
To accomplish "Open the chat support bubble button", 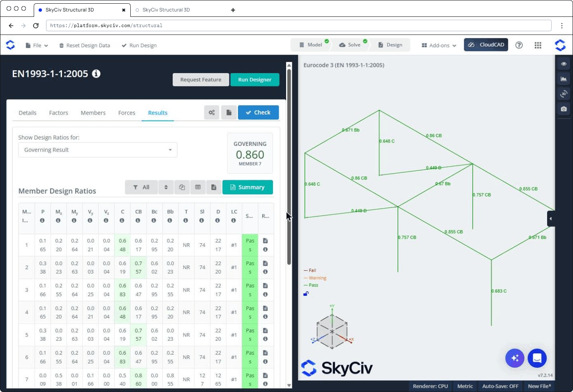I will [x=537, y=358].
